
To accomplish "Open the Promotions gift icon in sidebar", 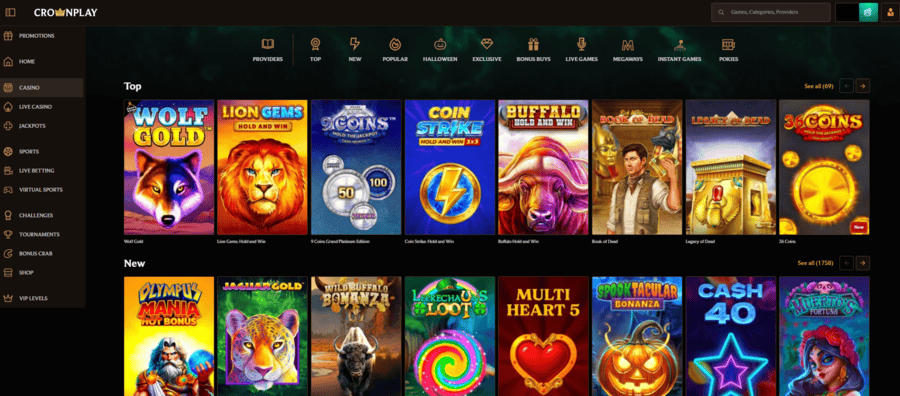I will [x=8, y=36].
